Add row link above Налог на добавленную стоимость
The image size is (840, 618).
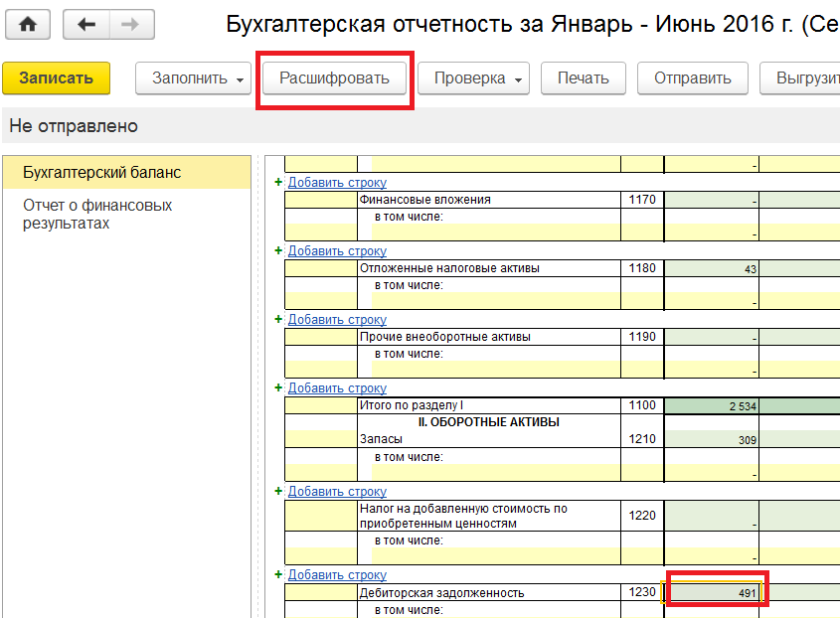(337, 492)
